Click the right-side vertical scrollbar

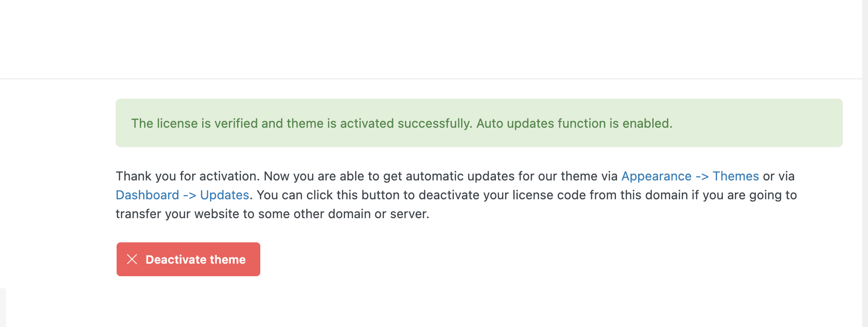tap(865, 163)
